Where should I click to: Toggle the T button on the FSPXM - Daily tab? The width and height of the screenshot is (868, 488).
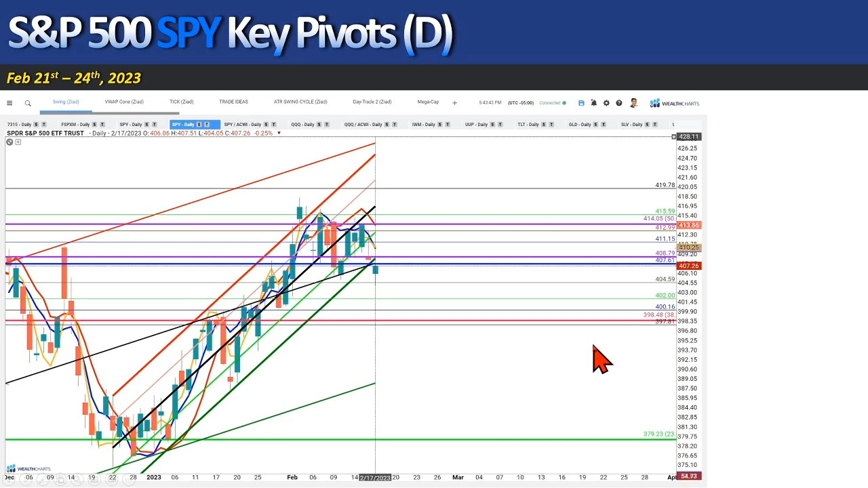pos(102,124)
